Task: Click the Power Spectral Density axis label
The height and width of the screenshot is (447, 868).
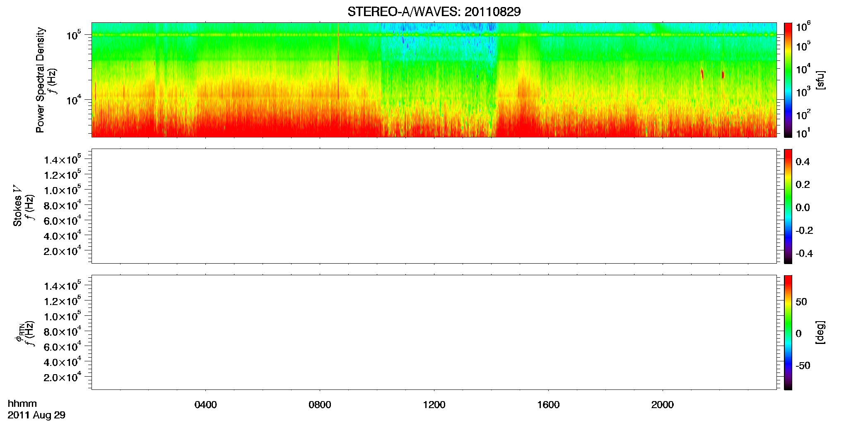Action: coord(40,80)
